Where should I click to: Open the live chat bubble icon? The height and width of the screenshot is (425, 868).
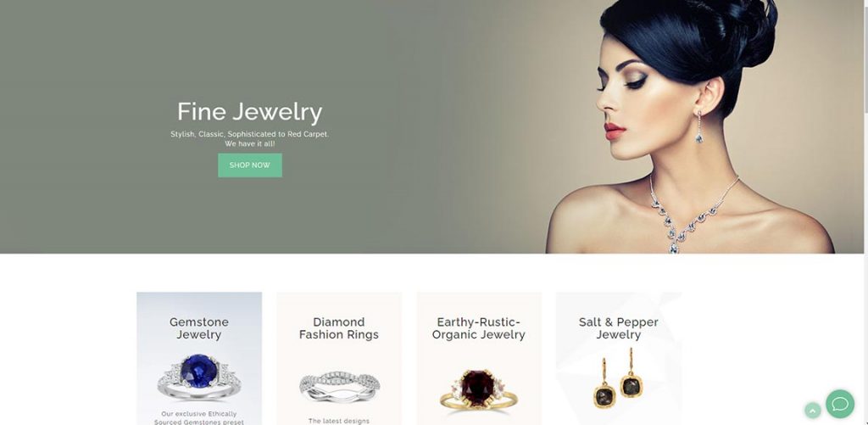[840, 404]
